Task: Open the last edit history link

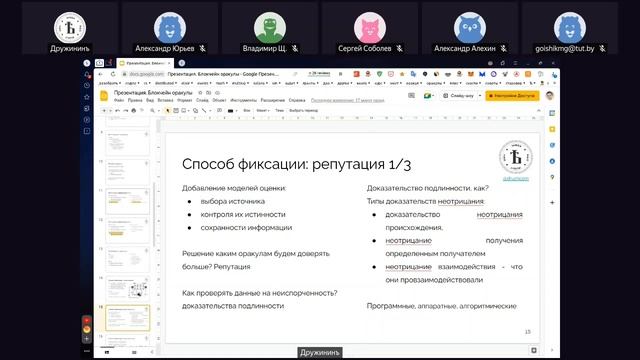Action: point(347,100)
